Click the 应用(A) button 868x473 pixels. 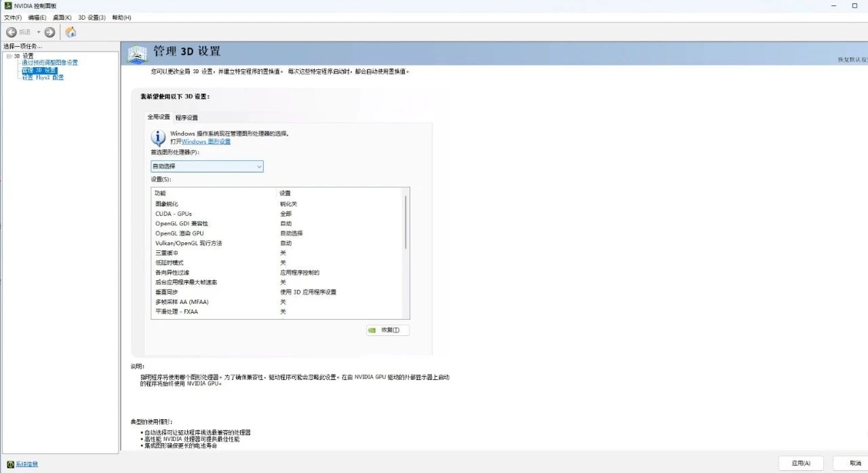coord(800,463)
